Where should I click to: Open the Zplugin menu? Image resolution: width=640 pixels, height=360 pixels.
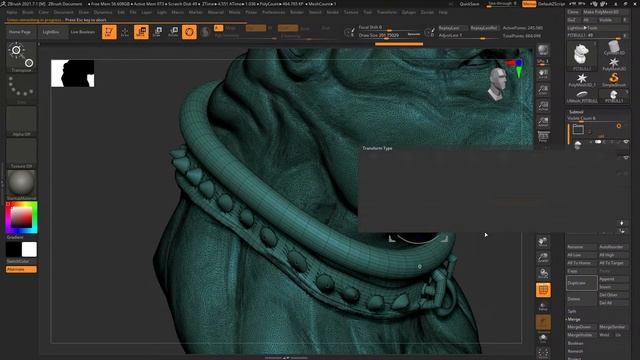(409, 12)
